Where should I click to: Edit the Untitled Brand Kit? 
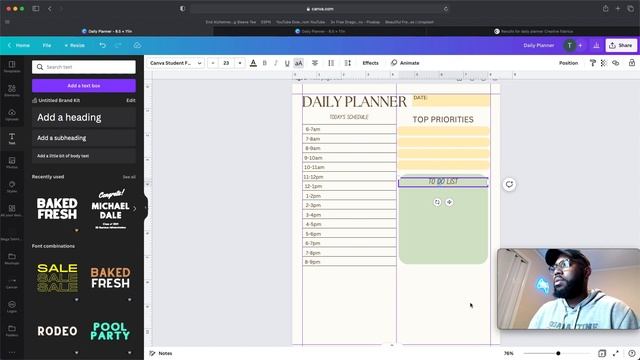[131, 100]
